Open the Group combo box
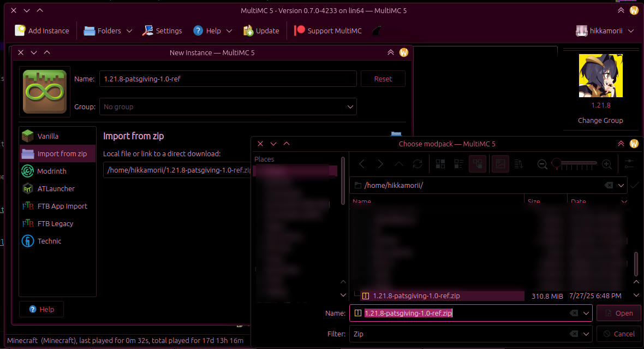The image size is (644, 349). click(x=228, y=107)
